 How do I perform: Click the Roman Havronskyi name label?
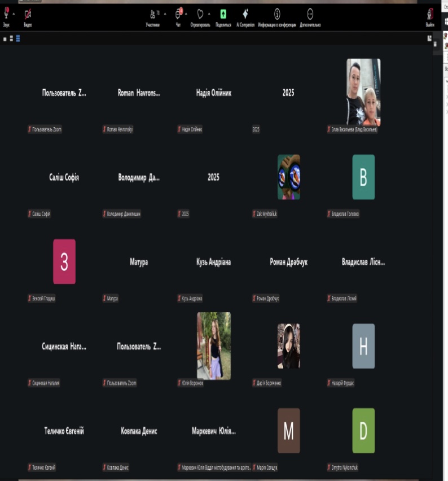coord(120,130)
